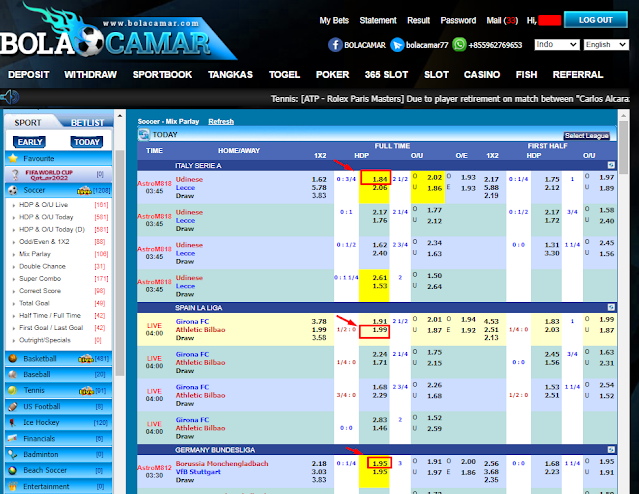Viewport: 639px width, 494px height.
Task: Open the Telegram bolacamar77 icon
Action: [397, 45]
